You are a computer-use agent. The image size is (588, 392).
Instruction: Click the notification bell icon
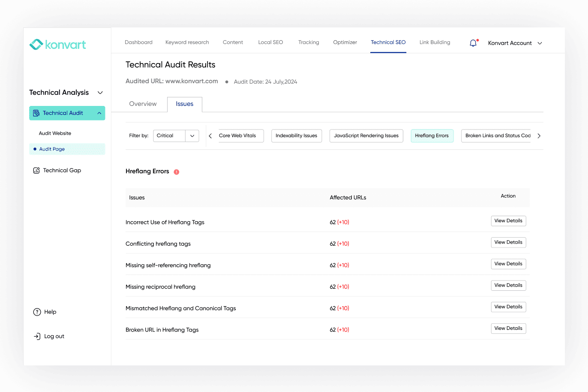[473, 43]
